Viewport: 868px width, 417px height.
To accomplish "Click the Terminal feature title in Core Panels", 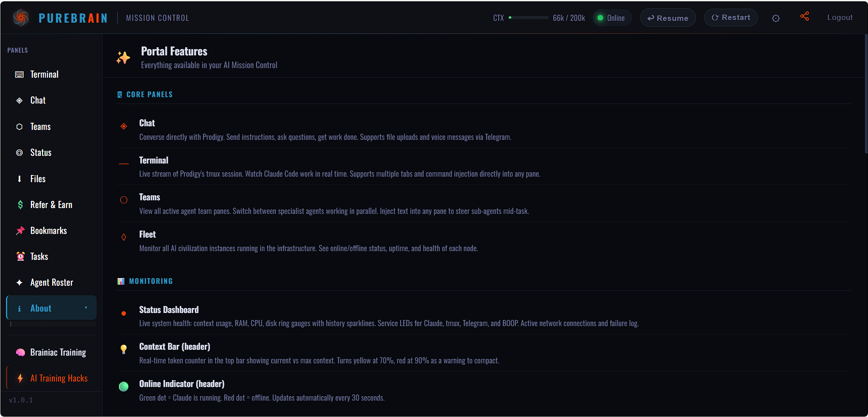I will coord(154,160).
